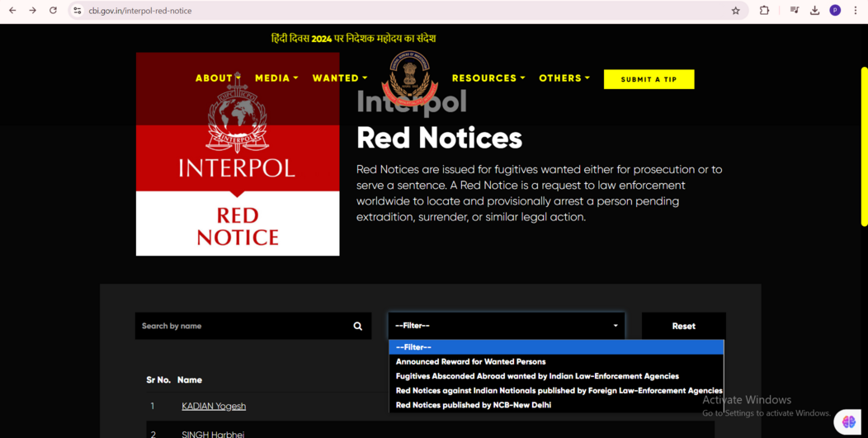
Task: Click the search magnifier icon
Action: click(x=357, y=326)
